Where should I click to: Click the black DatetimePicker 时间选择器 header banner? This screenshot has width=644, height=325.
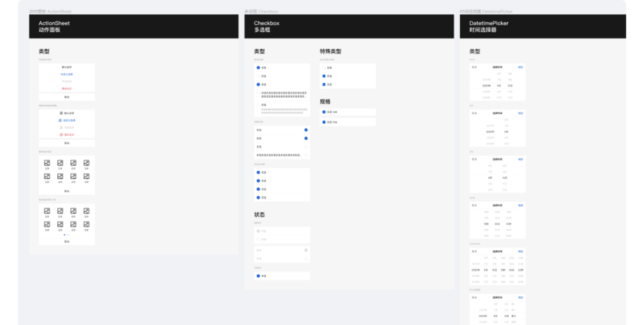click(542, 26)
